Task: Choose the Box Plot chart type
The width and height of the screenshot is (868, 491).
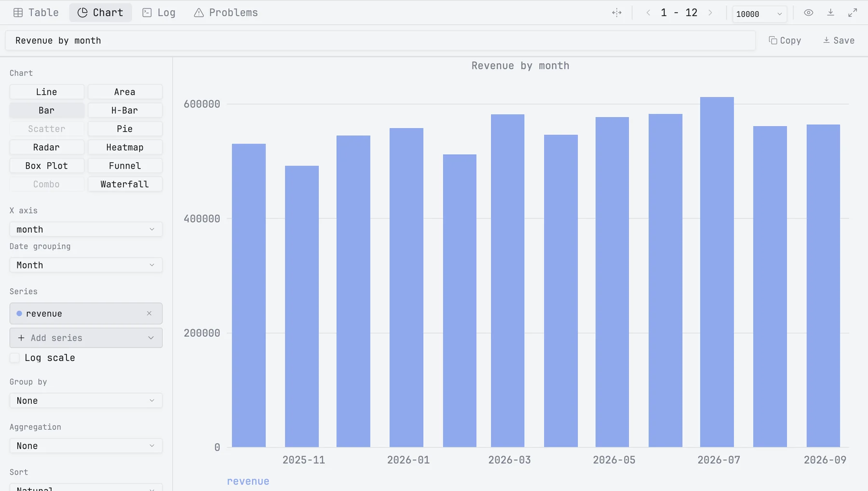Action: coord(47,166)
